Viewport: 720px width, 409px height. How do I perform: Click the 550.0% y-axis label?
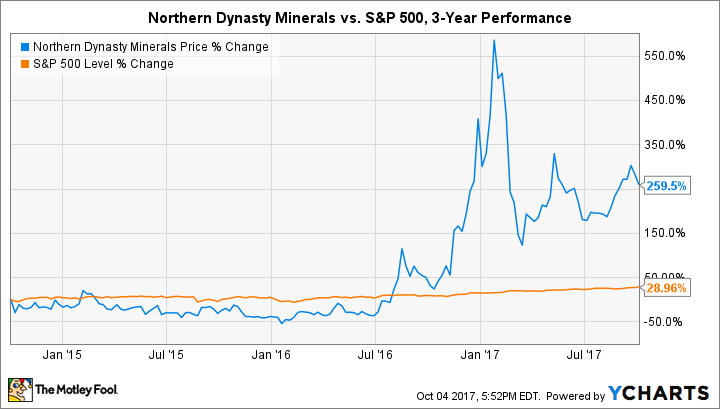pos(664,56)
